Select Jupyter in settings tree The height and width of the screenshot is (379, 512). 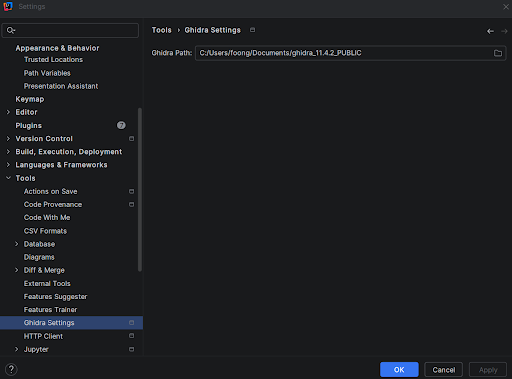click(x=36, y=349)
